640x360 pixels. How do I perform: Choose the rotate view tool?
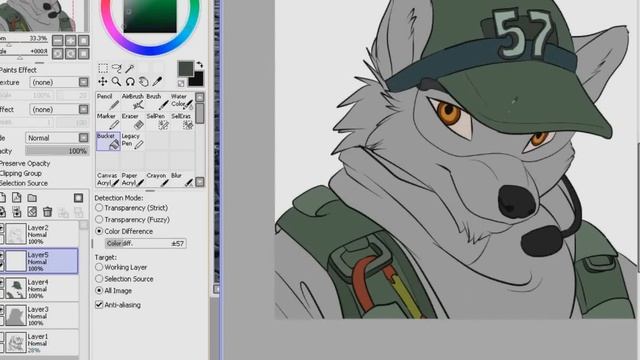tap(130, 82)
